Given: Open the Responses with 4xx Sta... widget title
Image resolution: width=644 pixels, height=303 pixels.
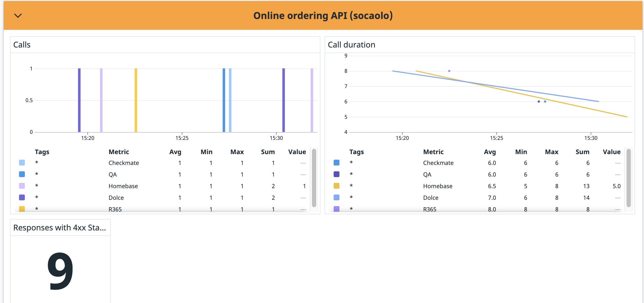Looking at the screenshot, I should pyautogui.click(x=60, y=228).
